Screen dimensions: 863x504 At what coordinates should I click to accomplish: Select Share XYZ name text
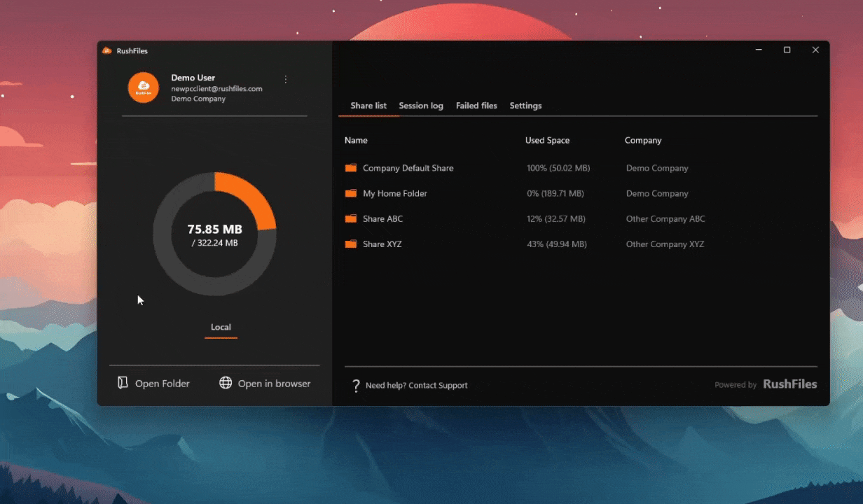click(382, 244)
